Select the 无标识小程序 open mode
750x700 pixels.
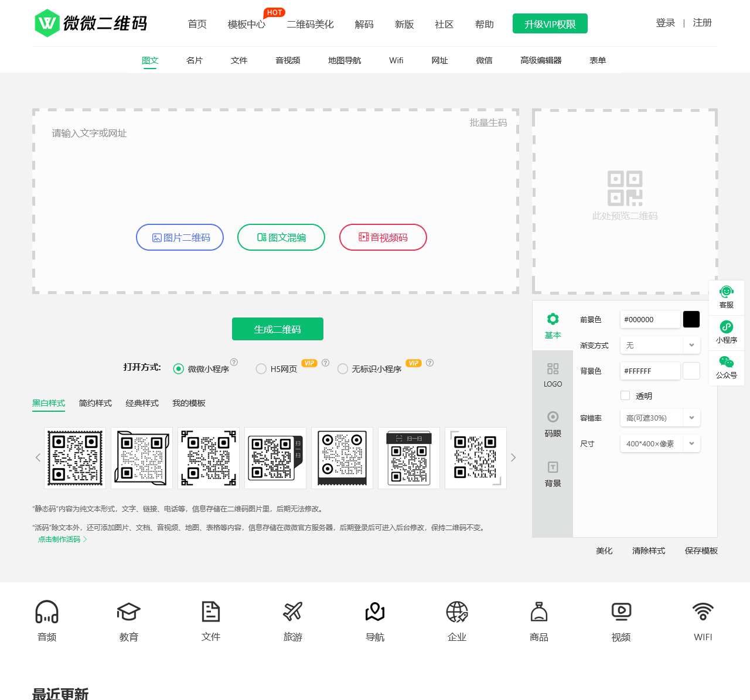(343, 368)
